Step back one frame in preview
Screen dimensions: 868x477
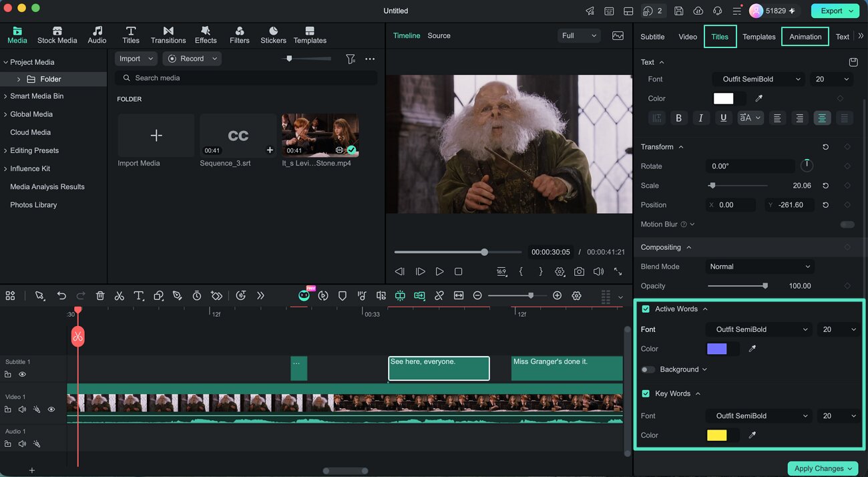click(400, 272)
